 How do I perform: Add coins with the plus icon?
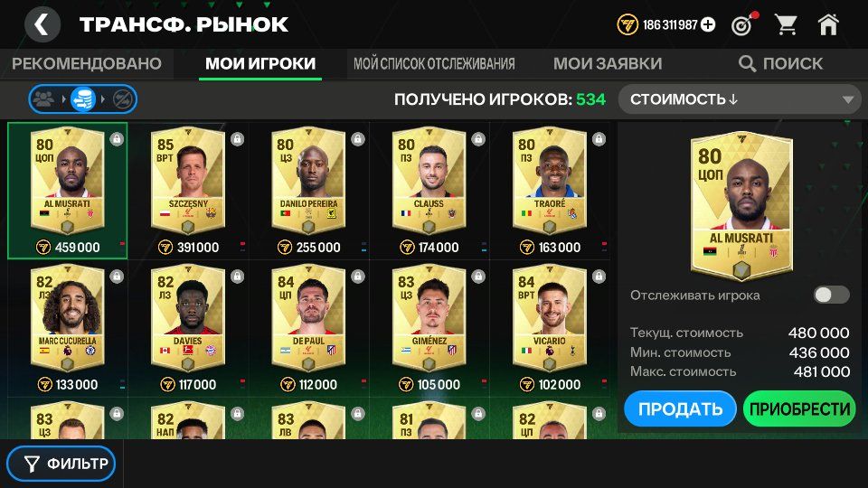pyautogui.click(x=708, y=25)
